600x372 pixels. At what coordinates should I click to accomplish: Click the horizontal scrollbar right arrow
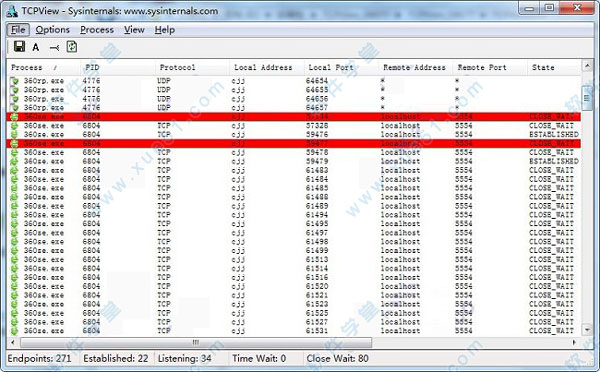pos(574,342)
